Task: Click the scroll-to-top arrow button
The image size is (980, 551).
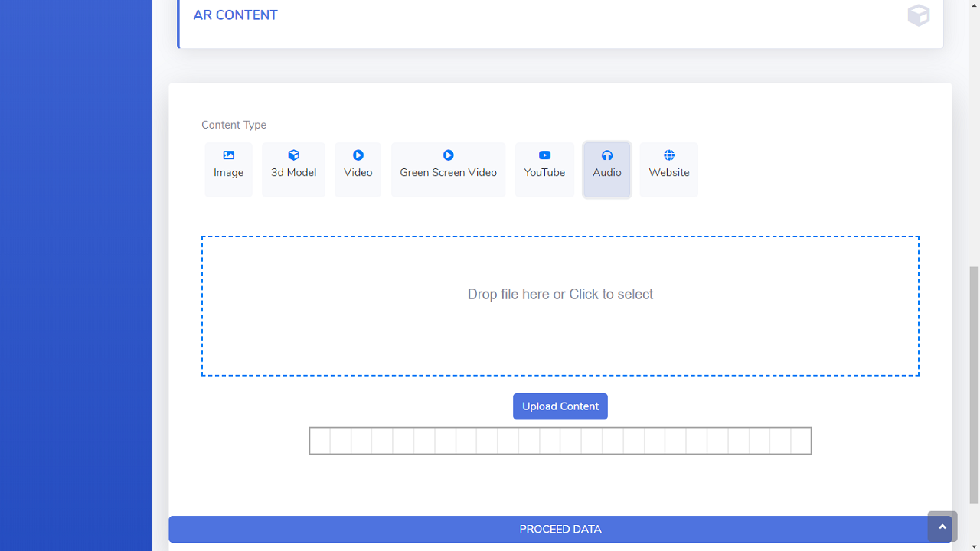Action: tap(942, 527)
